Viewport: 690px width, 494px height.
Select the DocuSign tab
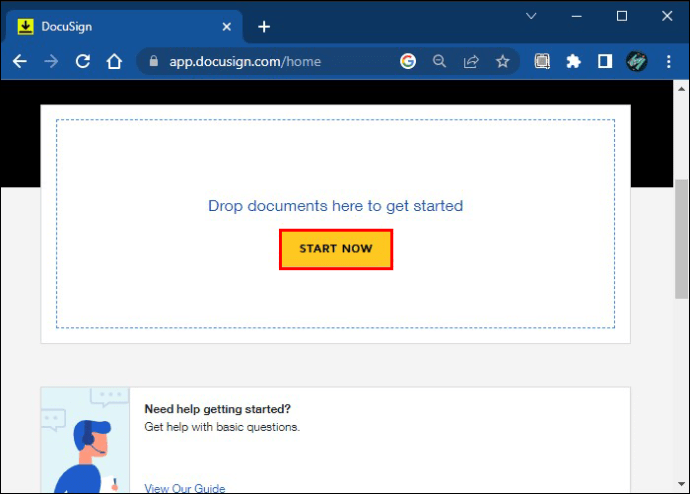pyautogui.click(x=125, y=27)
